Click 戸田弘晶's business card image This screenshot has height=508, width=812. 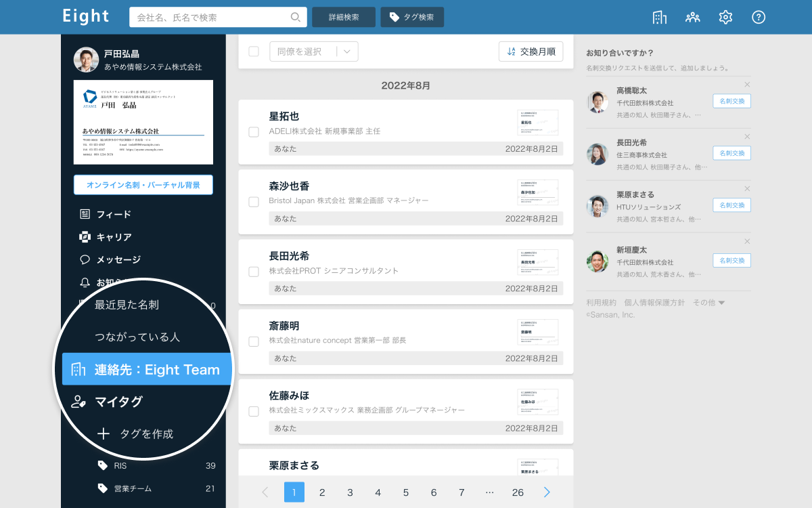(143, 122)
